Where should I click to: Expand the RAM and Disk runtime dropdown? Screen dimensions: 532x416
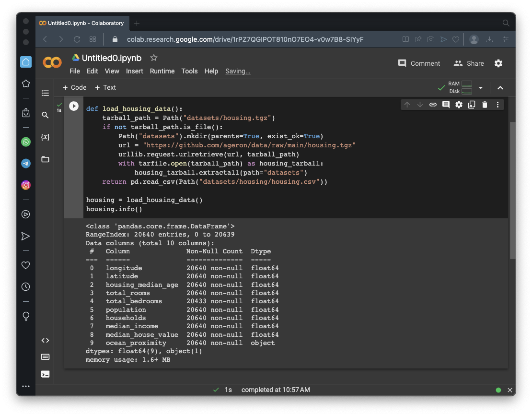click(x=481, y=88)
